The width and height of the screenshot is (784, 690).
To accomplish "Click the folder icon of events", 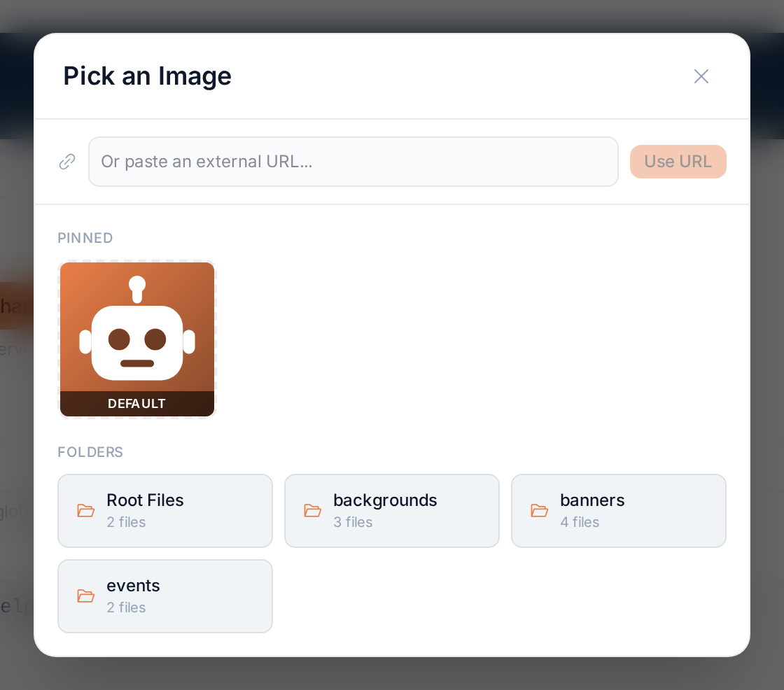I will tap(85, 596).
